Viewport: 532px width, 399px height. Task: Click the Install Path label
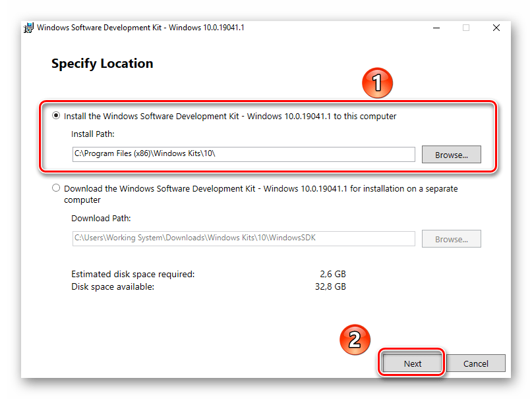click(93, 134)
